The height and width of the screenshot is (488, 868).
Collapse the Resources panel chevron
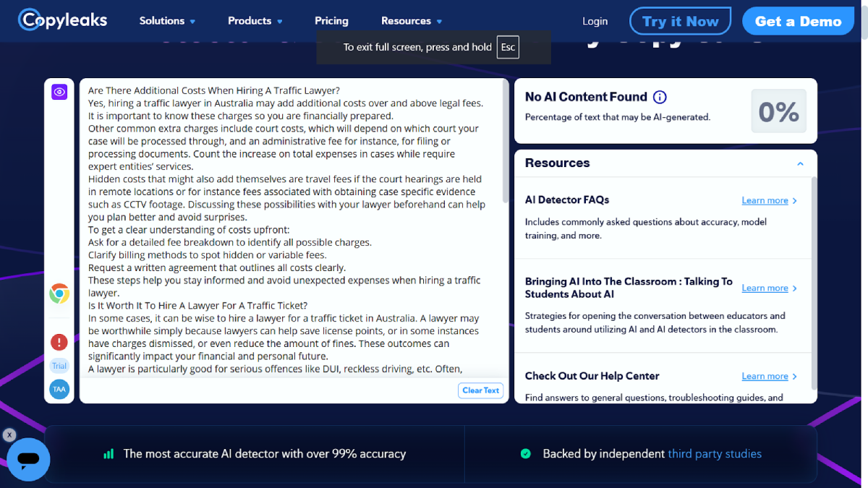800,163
